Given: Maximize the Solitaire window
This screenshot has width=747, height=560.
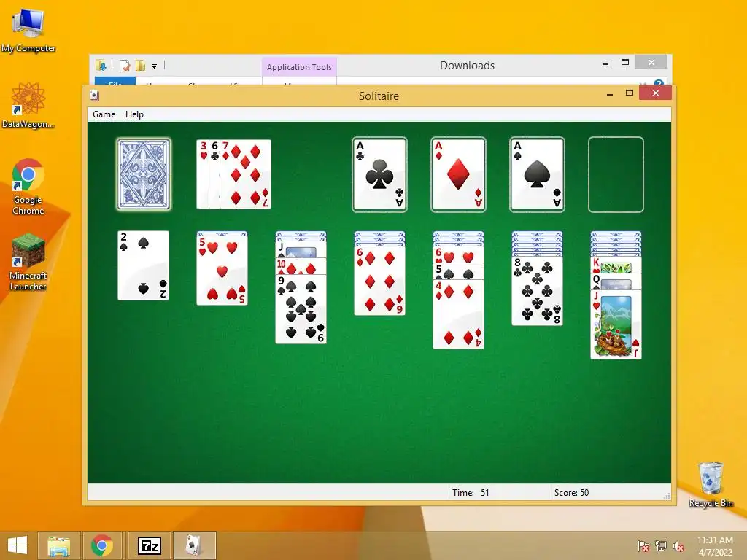Looking at the screenshot, I should [630, 93].
